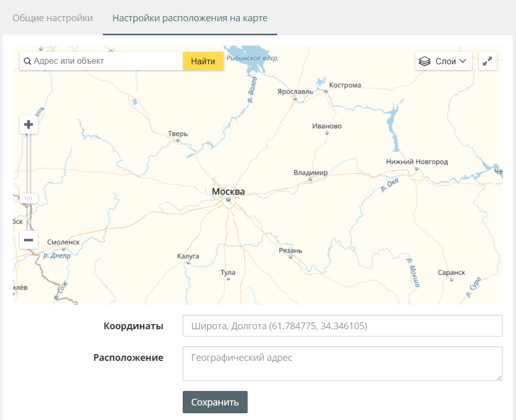
Task: Click the zoom in plus button
Action: [x=29, y=125]
